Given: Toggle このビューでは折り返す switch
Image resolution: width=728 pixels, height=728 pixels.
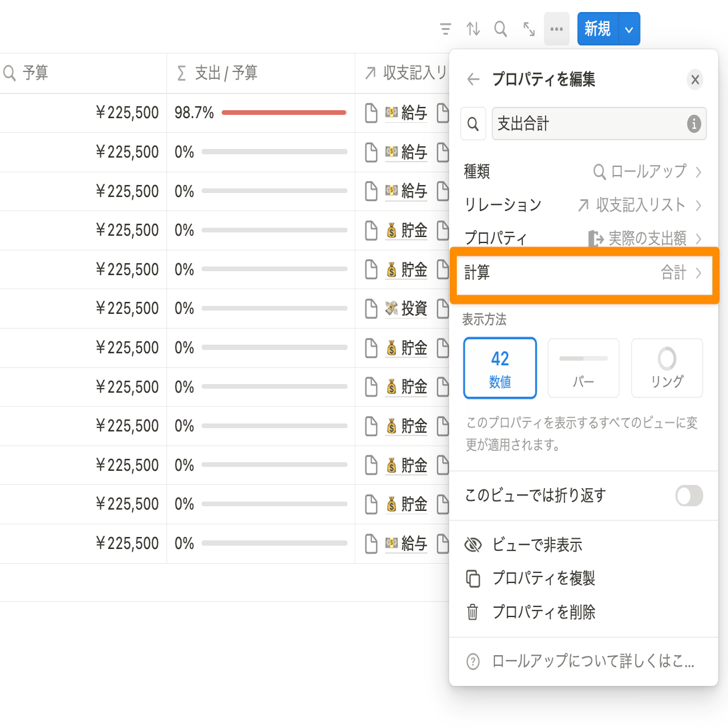Looking at the screenshot, I should click(x=689, y=496).
